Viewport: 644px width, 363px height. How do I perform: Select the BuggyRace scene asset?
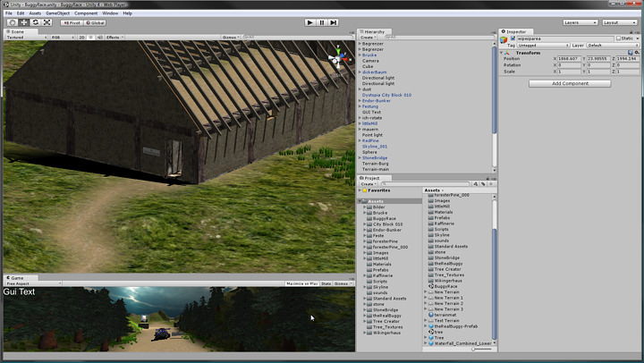[443, 286]
